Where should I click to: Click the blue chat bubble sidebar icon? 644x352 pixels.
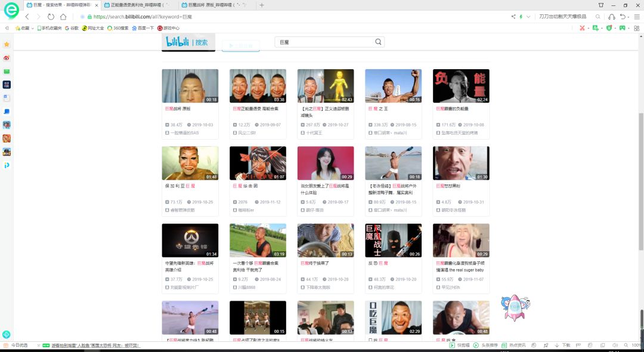(x=7, y=112)
